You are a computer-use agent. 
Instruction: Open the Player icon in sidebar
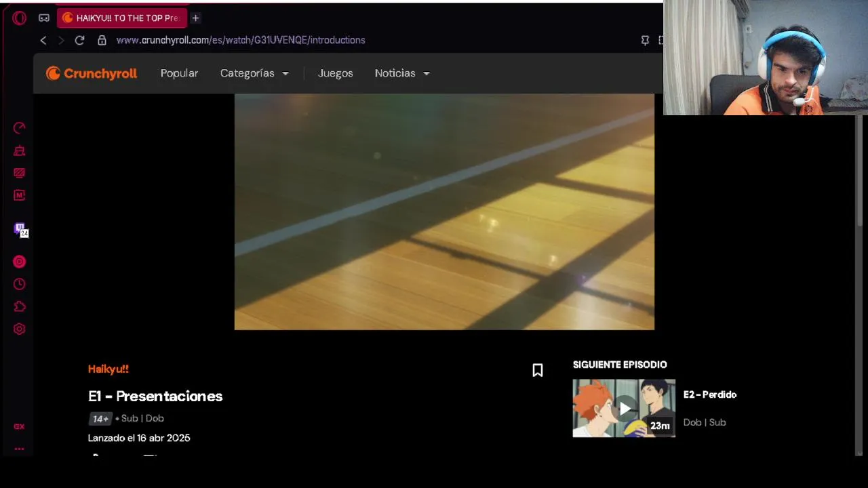tap(20, 262)
